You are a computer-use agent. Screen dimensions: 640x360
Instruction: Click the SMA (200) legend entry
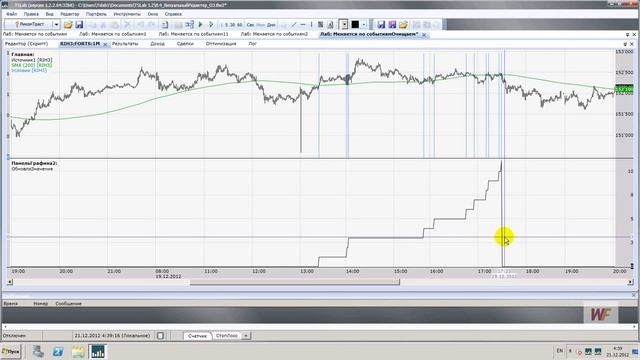(32, 65)
